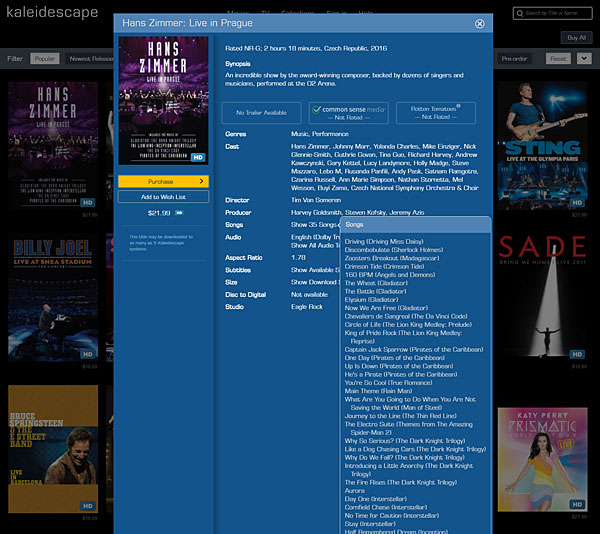This screenshot has height=534, width=600.
Task: Open the Common Sense Media rating box
Action: (x=349, y=113)
